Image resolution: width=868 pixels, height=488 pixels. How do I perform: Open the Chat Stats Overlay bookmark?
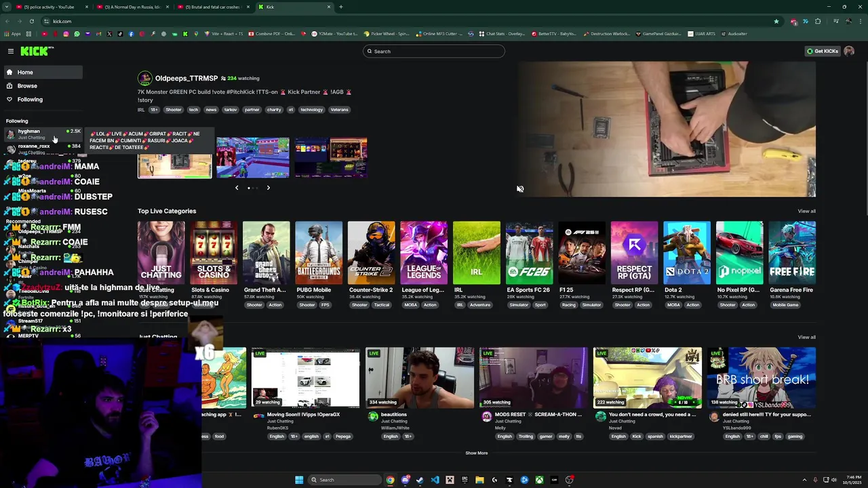coord(501,34)
